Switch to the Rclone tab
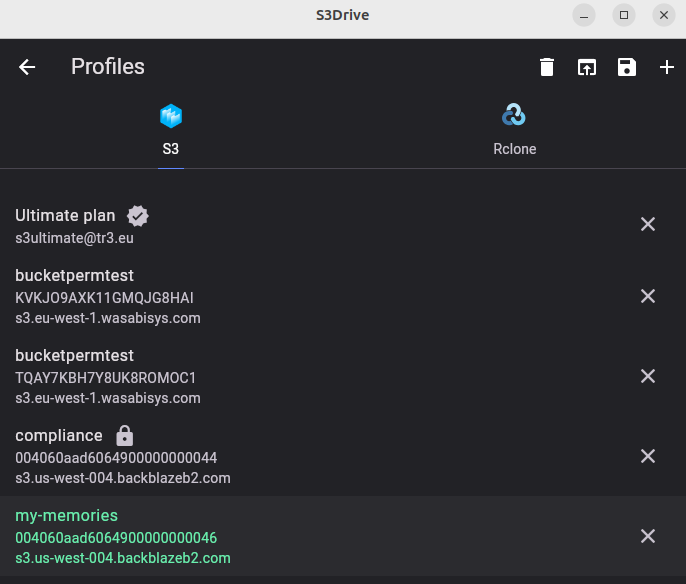Viewport: 686px width, 584px height. coord(514,130)
